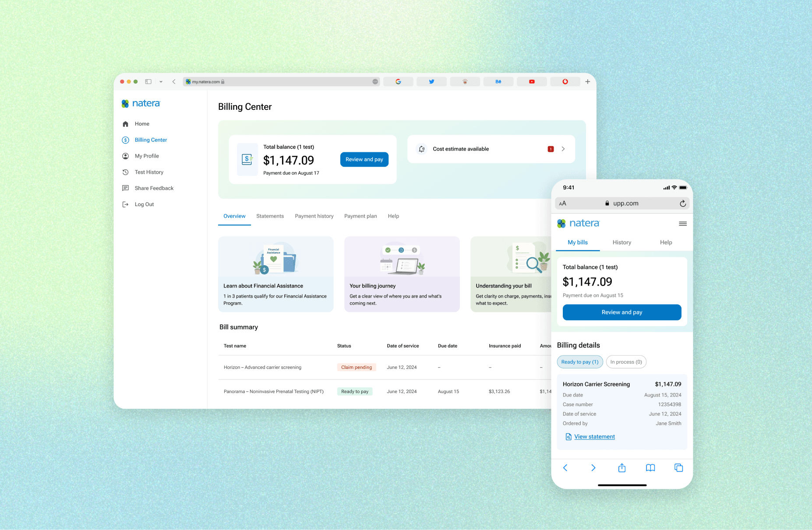Go back with the browser back arrow

(174, 82)
